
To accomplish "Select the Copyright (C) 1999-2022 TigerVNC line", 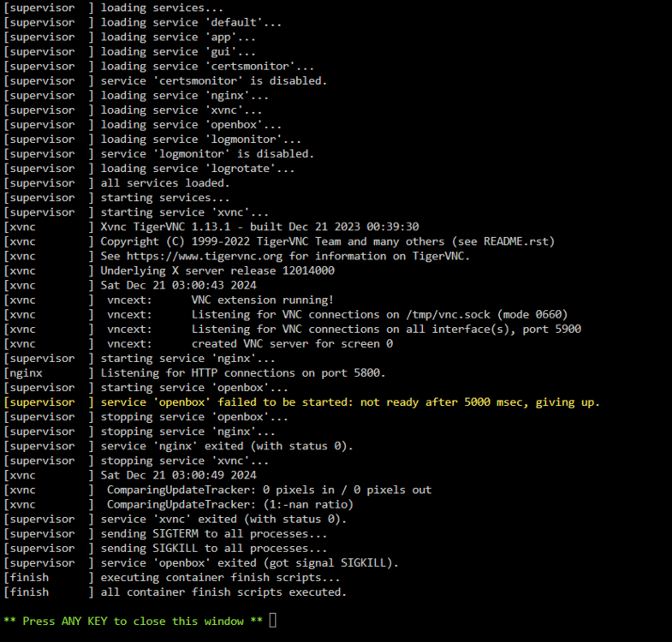I will [x=279, y=241].
